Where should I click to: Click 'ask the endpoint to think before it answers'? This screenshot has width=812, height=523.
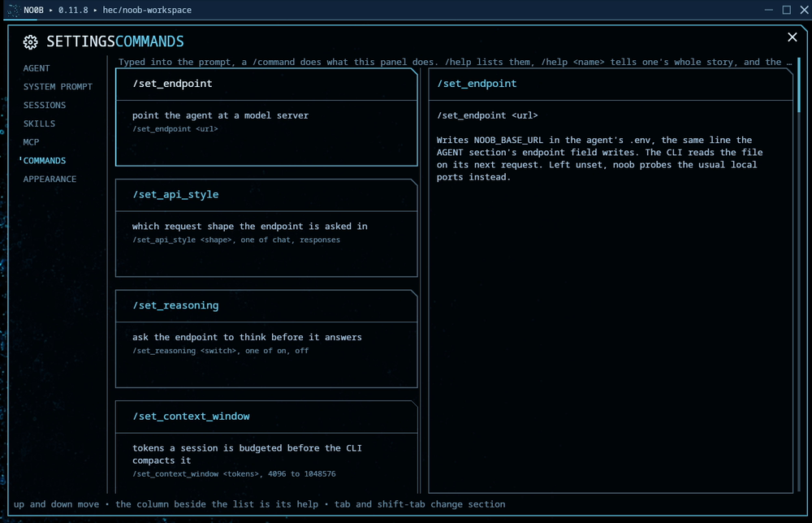247,337
